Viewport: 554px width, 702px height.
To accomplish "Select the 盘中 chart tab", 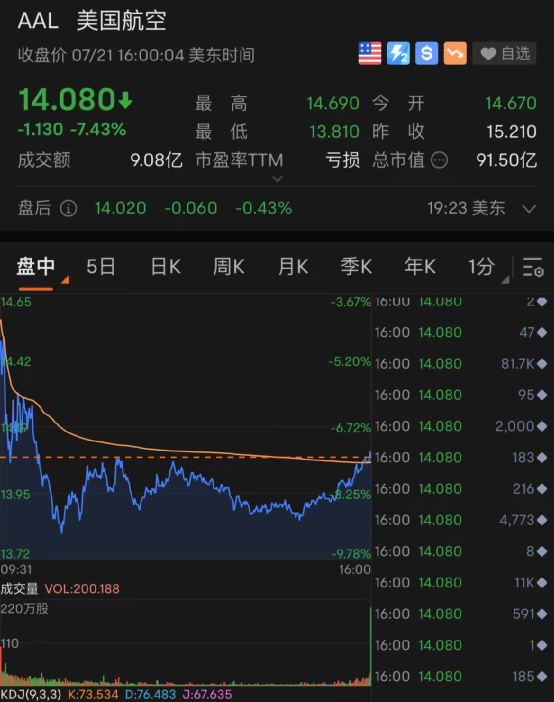I will 36,267.
